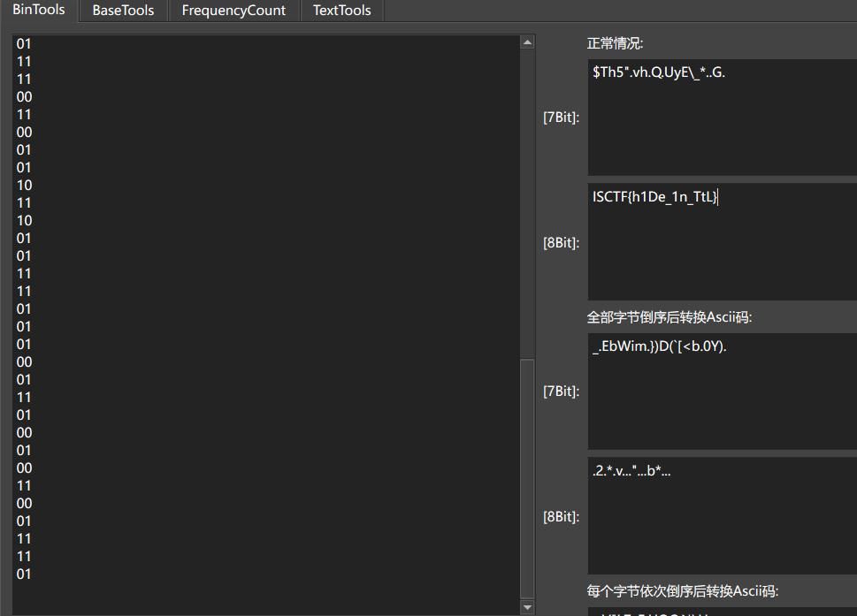The image size is (857, 616).
Task: Click the reversed-bytes 7Bit output box
Action: tap(721, 392)
